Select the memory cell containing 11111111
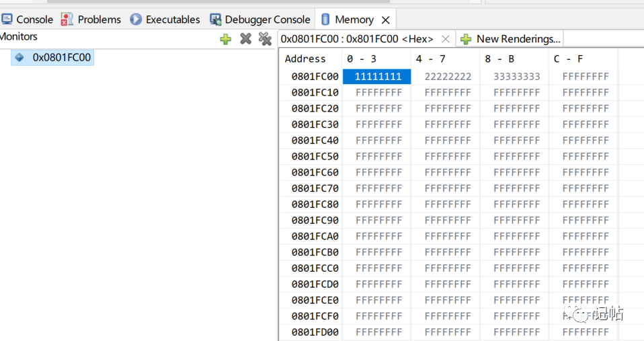 (x=377, y=77)
